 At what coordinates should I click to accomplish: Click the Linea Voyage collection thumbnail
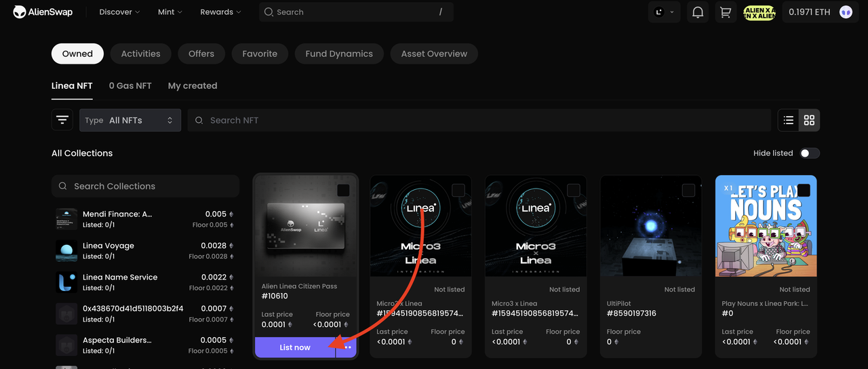[x=66, y=251]
